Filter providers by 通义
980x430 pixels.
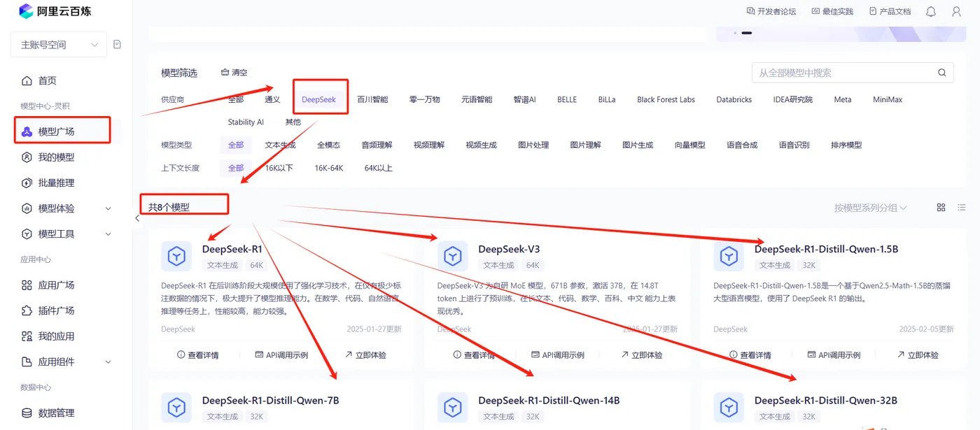click(x=272, y=100)
